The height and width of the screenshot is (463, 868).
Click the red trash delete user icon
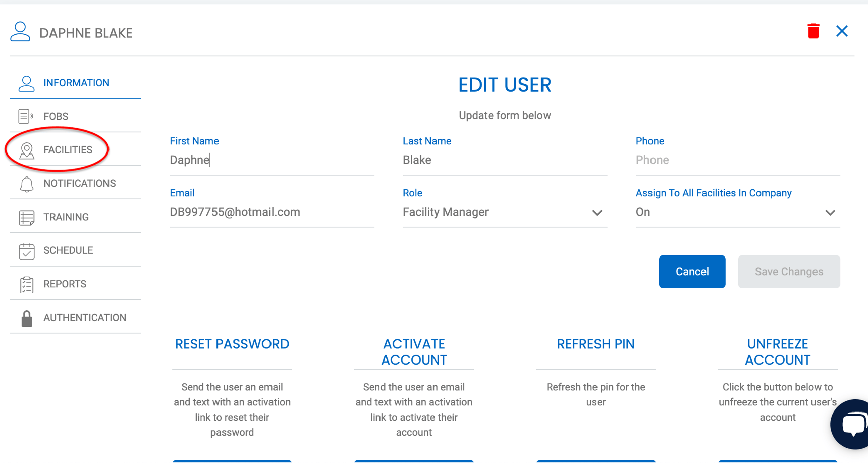click(813, 31)
